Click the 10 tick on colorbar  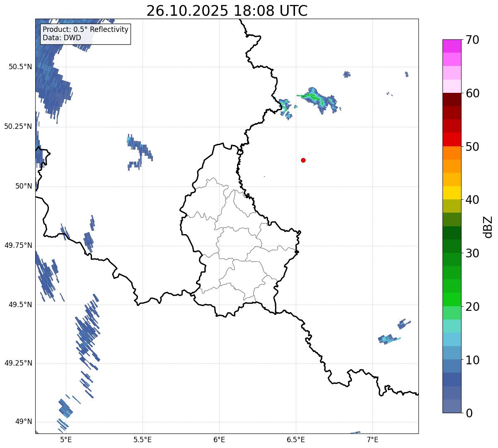[472, 360]
